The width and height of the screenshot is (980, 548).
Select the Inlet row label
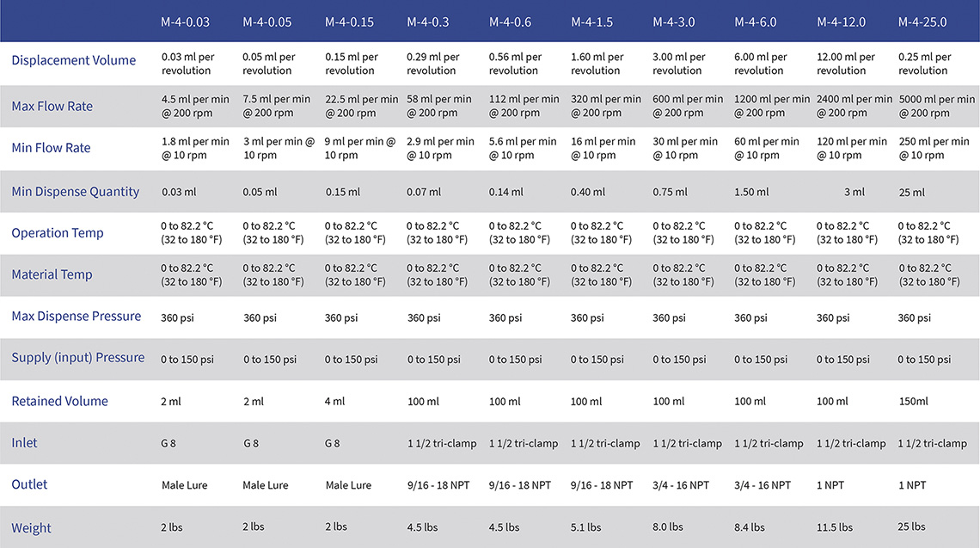[25, 443]
